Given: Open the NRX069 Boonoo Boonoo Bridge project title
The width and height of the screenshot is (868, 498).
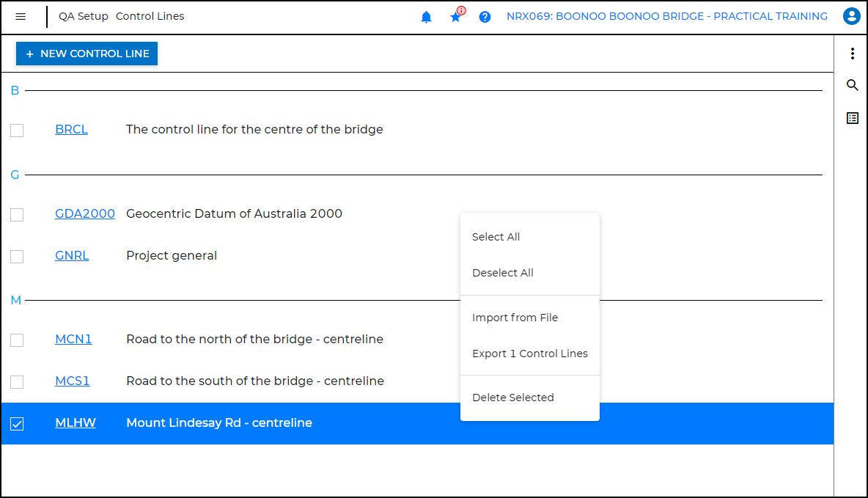Looking at the screenshot, I should 667,17.
